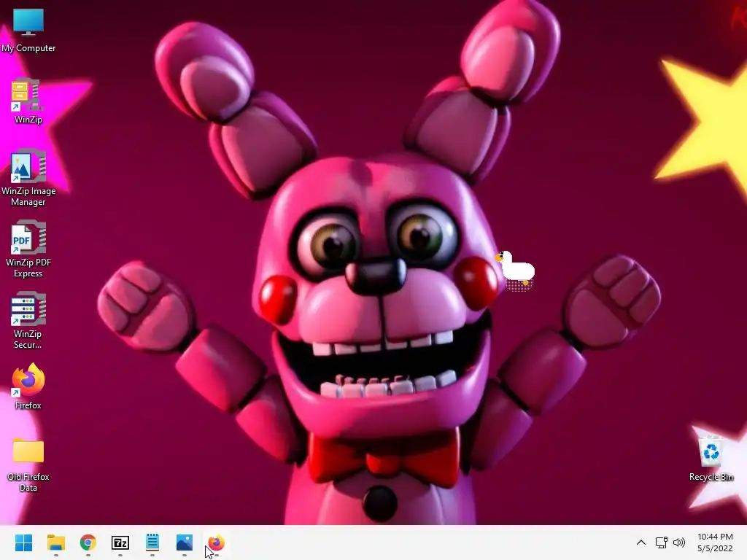
Task: Open Notepad from the taskbar
Action: pyautogui.click(x=152, y=542)
